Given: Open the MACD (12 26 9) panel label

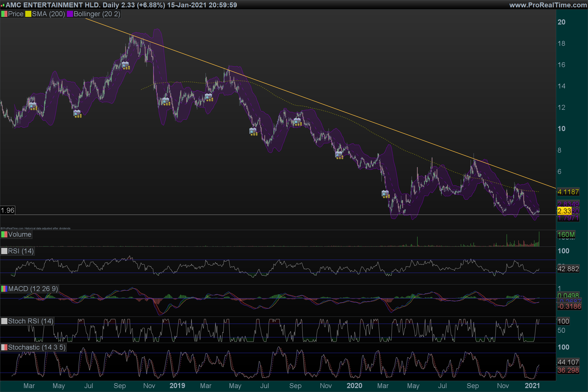Looking at the screenshot, I should tap(33, 289).
